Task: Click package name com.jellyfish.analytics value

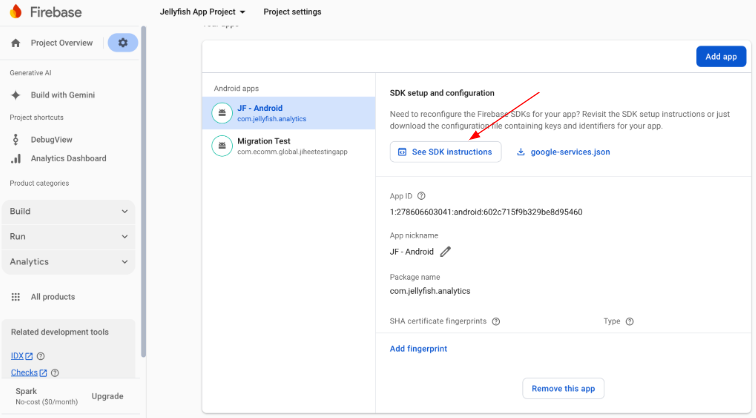Action: 430,291
